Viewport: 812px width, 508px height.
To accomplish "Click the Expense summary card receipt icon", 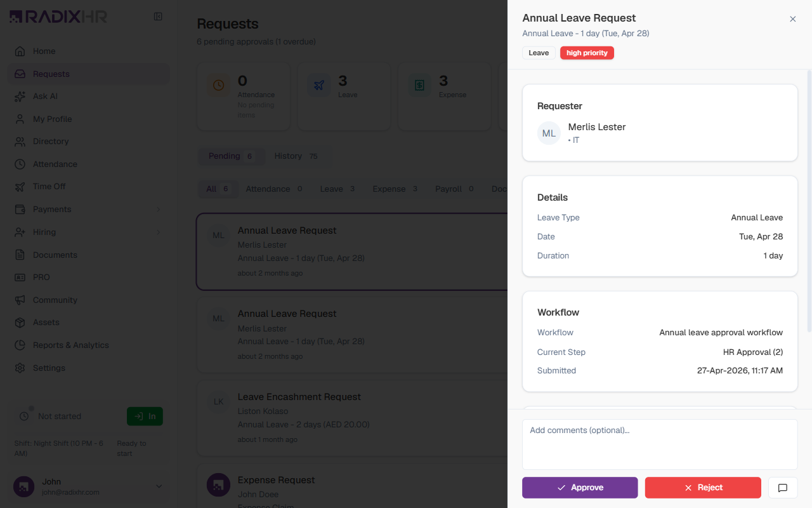I will pos(419,84).
